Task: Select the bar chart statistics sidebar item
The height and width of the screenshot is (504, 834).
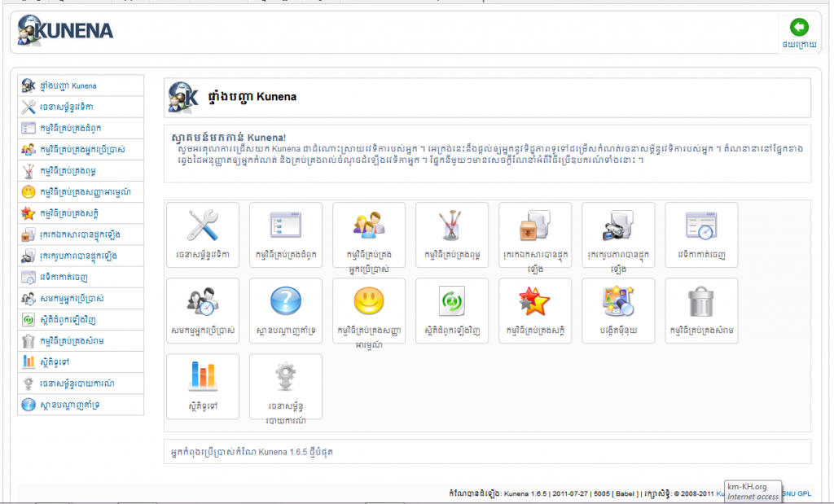Action: (81, 362)
